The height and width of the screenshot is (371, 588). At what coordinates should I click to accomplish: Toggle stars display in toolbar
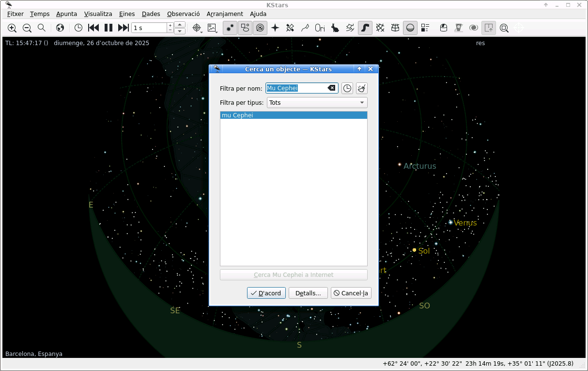(230, 28)
